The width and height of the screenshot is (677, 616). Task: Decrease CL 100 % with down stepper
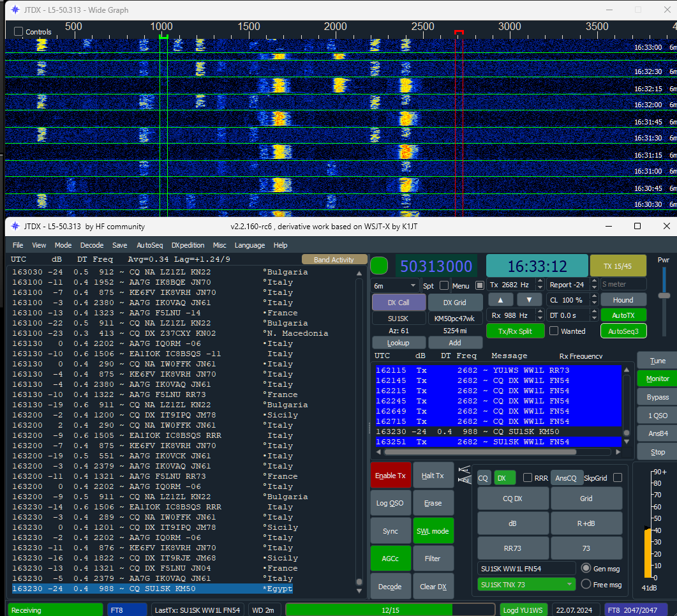pos(594,303)
